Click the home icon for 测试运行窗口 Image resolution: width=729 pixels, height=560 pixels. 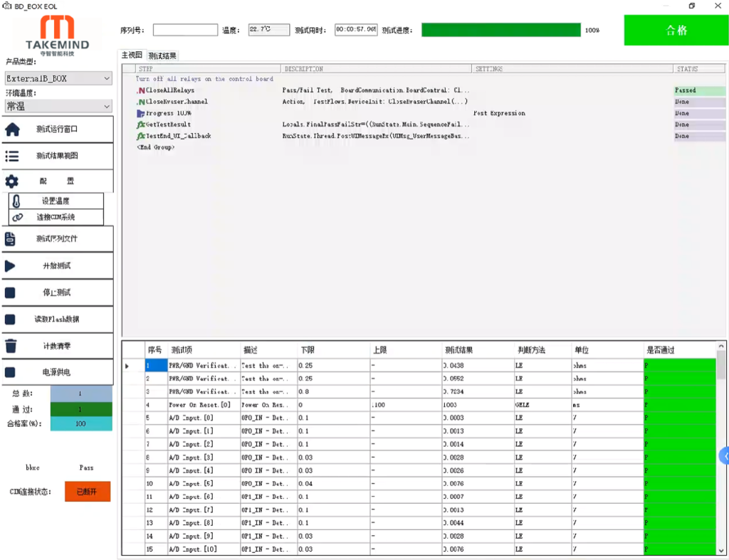(x=12, y=130)
